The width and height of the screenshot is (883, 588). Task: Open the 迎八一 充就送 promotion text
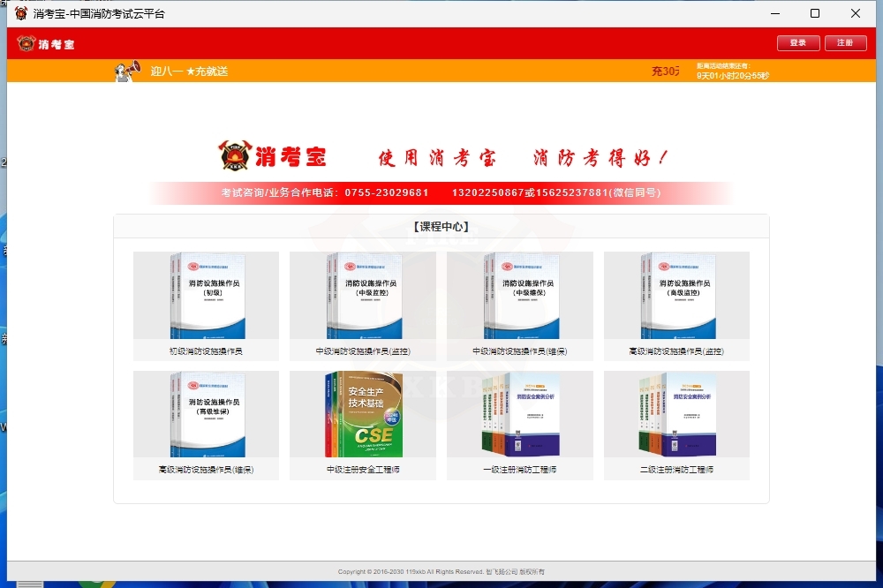(x=189, y=71)
